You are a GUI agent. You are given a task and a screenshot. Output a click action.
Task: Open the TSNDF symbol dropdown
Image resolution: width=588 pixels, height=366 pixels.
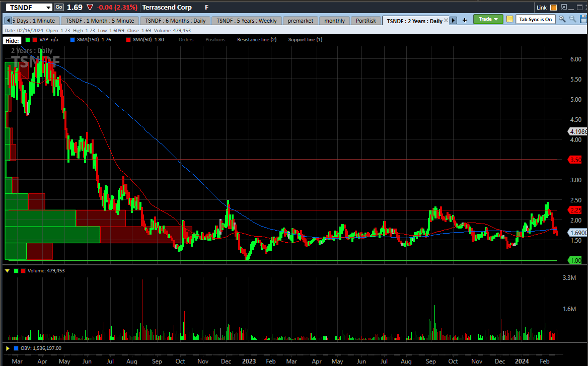click(x=48, y=7)
